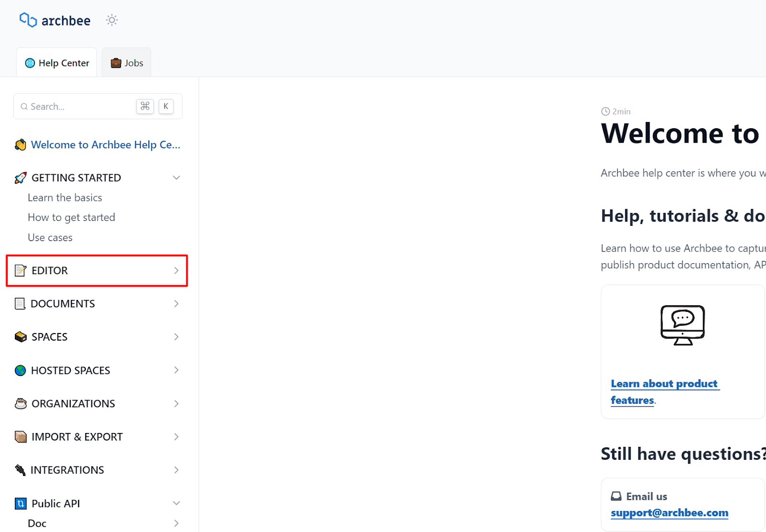Click the Import & Export folder icon
Image resolution: width=766 pixels, height=532 pixels.
point(20,436)
